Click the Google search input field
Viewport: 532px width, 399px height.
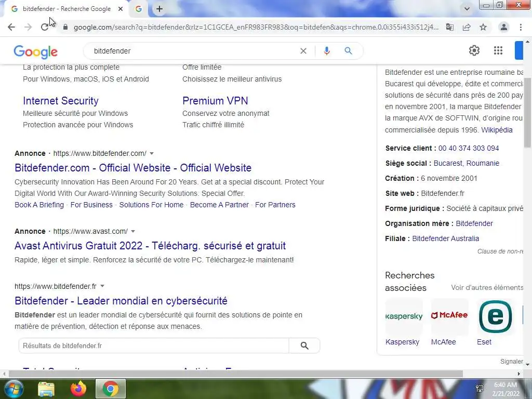[x=193, y=51]
